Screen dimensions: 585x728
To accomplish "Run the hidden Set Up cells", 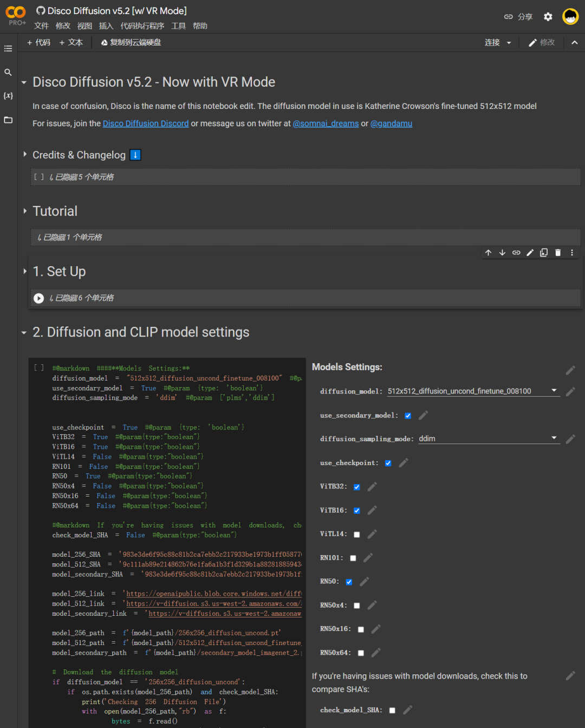I will pos(38,298).
